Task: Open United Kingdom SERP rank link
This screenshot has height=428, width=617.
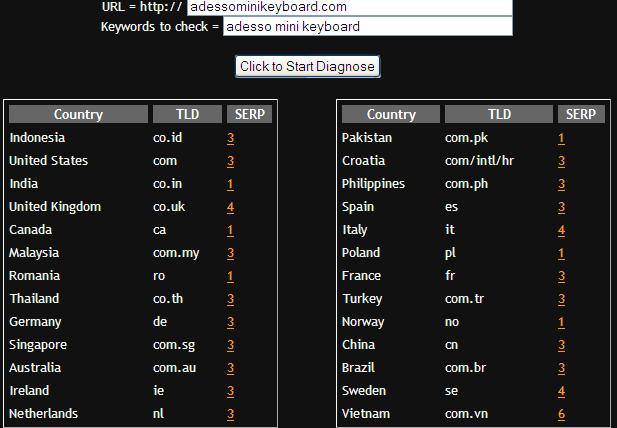Action: [x=231, y=207]
